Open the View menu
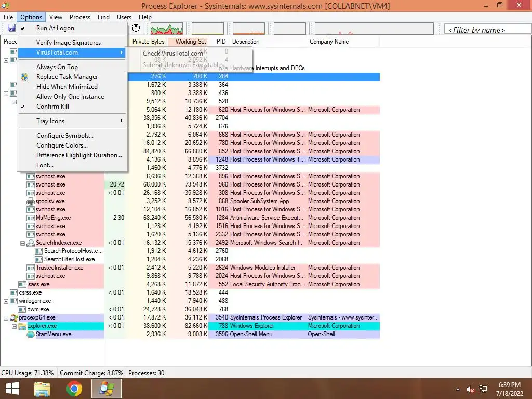The image size is (532, 399). [56, 17]
